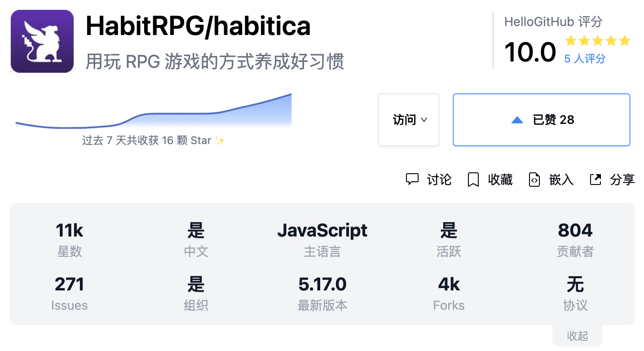644x351 pixels.
Task: Open the 访问 visit dropdown
Action: (x=408, y=119)
